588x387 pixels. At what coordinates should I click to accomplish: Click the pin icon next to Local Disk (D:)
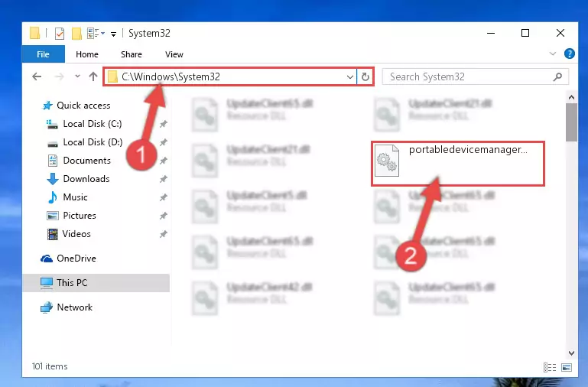pos(163,142)
